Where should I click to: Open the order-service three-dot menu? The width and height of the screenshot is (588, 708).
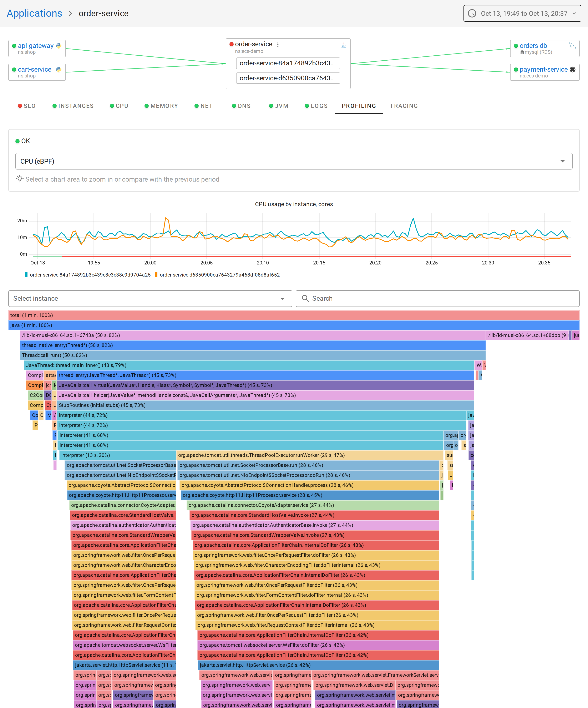click(278, 45)
